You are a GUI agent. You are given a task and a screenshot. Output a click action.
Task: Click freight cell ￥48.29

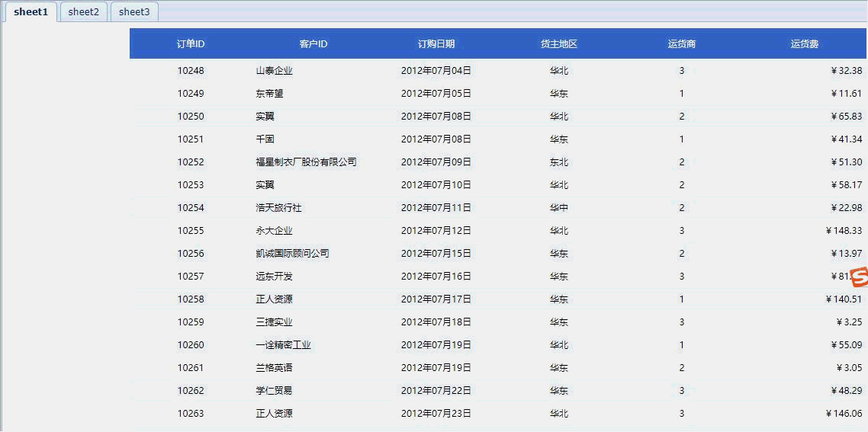point(847,391)
